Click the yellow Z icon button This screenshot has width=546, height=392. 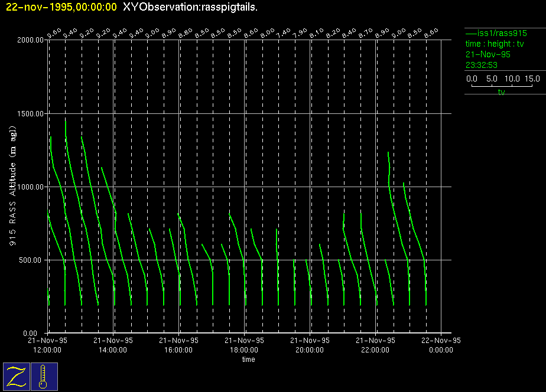click(16, 376)
